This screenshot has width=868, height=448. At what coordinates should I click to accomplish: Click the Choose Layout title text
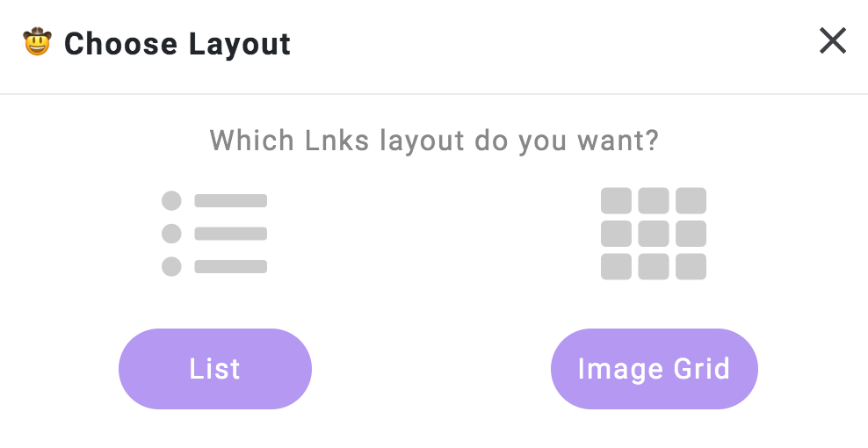pyautogui.click(x=177, y=44)
